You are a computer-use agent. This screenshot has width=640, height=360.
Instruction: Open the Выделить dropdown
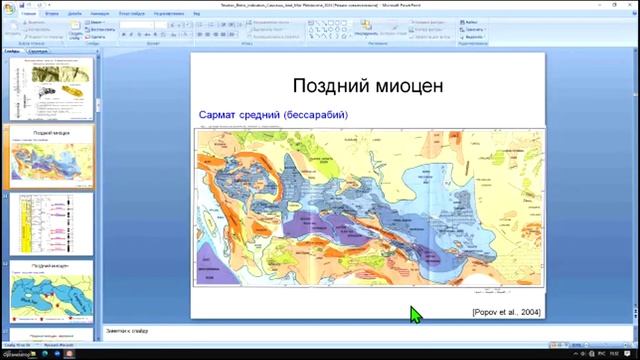472,37
